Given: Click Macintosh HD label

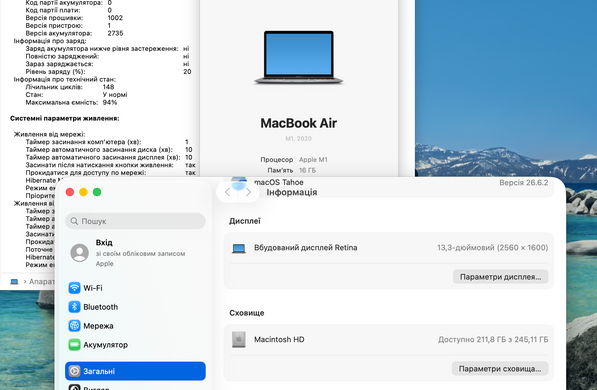Looking at the screenshot, I should coord(279,339).
